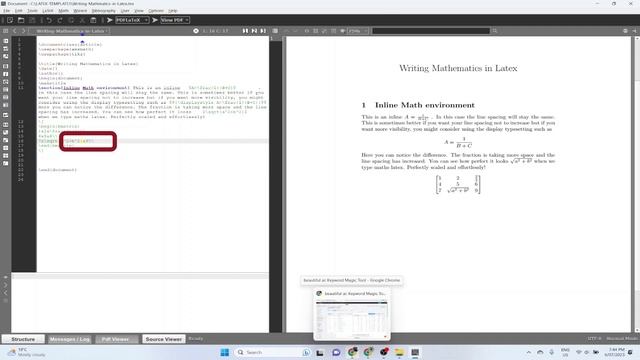Toggle the Pdf Viewer panel button
The height and width of the screenshot is (360, 640).
[116, 339]
